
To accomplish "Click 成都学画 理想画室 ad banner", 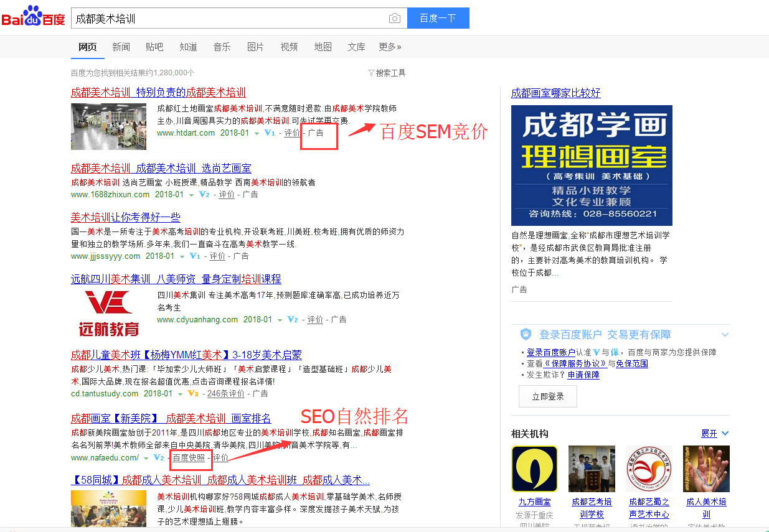I will click(x=592, y=166).
